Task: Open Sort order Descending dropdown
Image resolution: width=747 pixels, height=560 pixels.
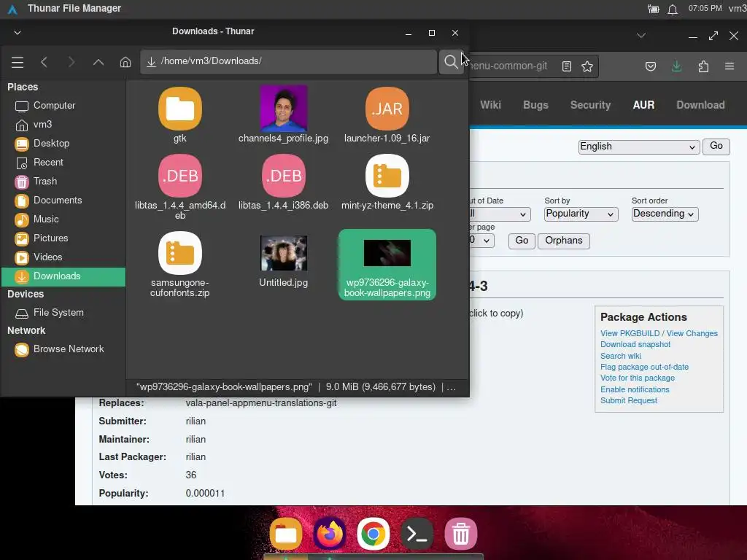Action: 664,214
